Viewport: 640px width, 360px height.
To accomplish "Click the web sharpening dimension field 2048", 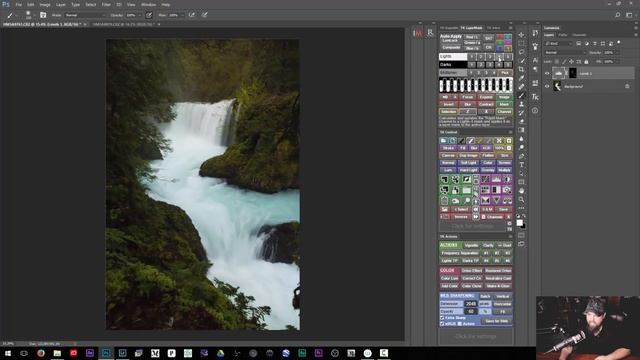I will 471,304.
